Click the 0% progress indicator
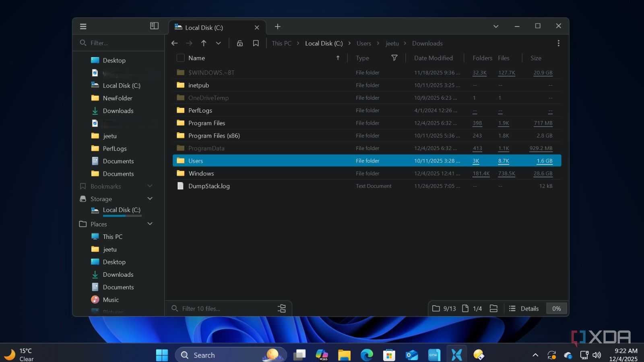The image size is (644, 362). pos(557,309)
